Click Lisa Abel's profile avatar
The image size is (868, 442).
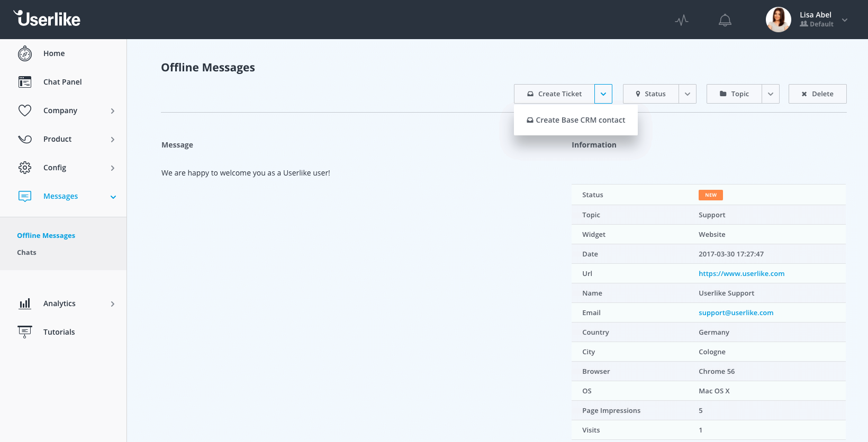tap(778, 20)
